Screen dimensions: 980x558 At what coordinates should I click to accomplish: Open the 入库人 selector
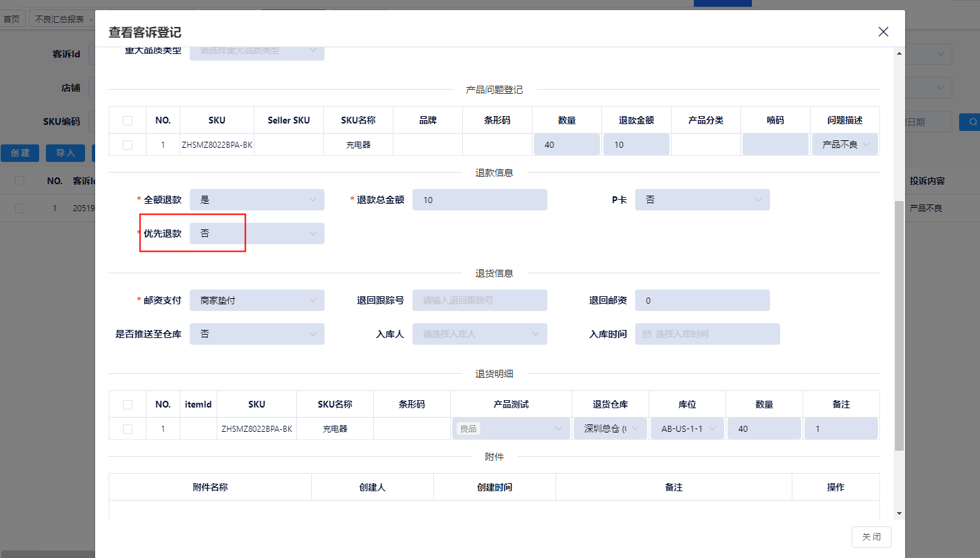pyautogui.click(x=479, y=334)
